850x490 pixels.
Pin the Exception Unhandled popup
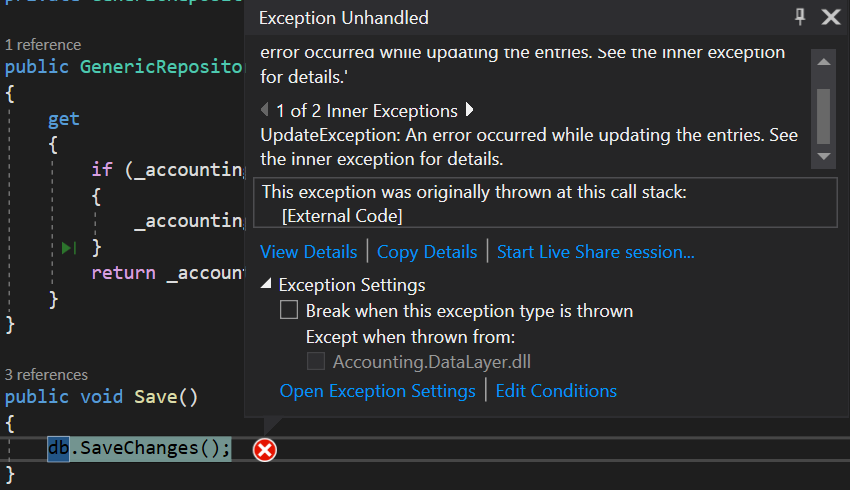point(799,17)
